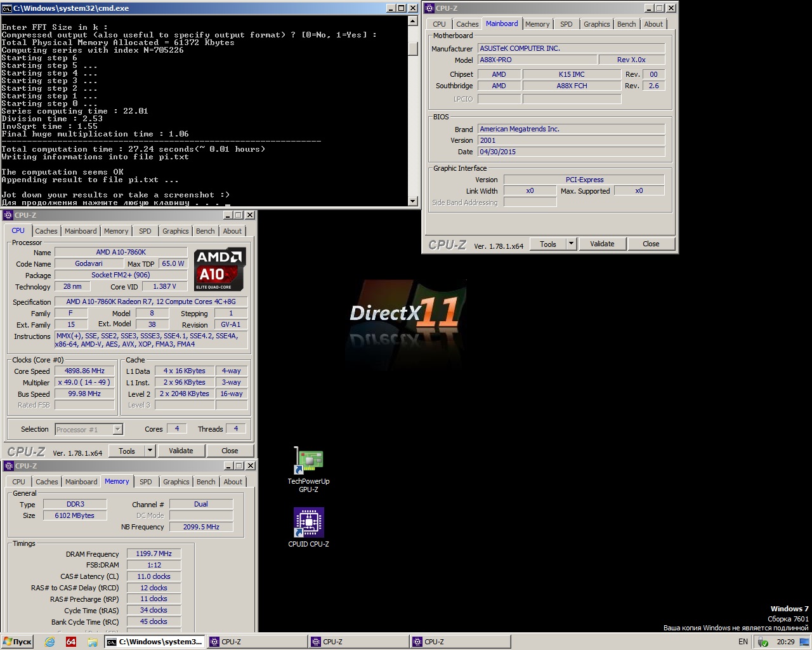Screen dimensions: 812x650
Task: Click the 2 x 2048 KBytes Level 2 value
Action: point(185,394)
